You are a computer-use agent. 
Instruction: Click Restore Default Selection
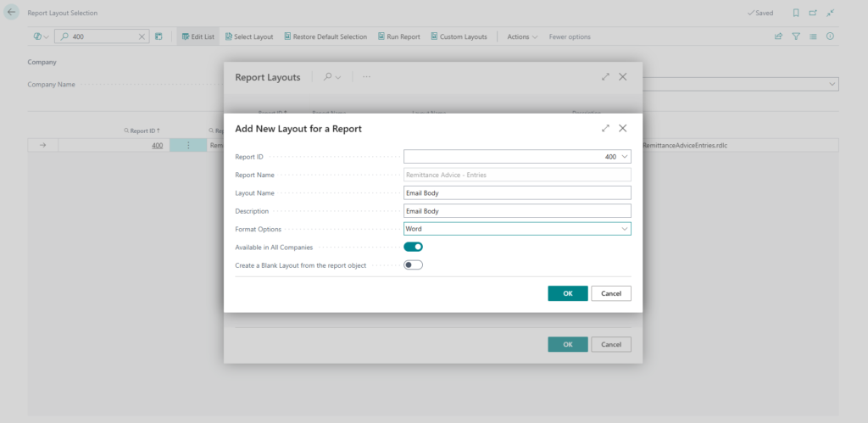325,36
